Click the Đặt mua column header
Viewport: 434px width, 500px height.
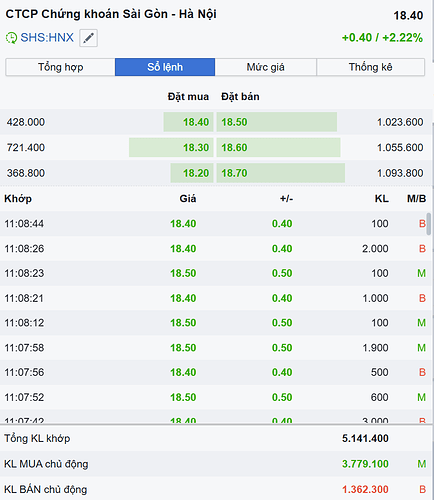(188, 97)
